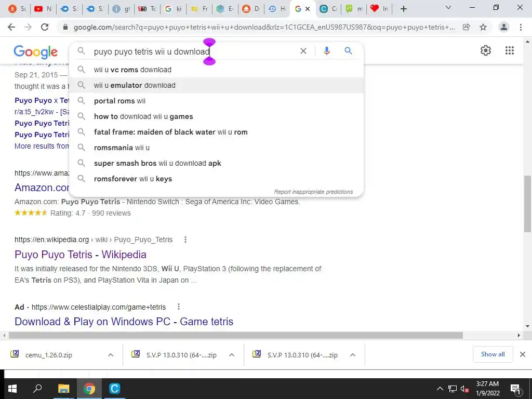Screen dimensions: 532x399
Task: Select suggestion romsforever wii u keys
Action: [216, 179]
